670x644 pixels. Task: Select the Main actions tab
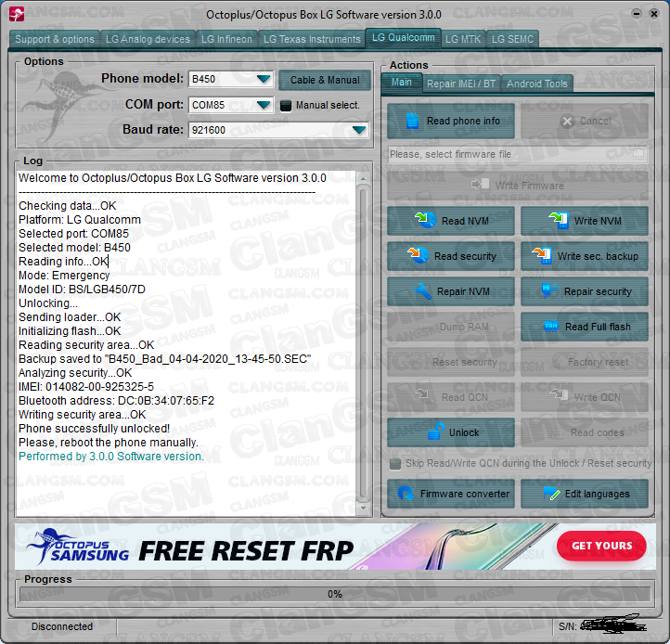coord(402,82)
